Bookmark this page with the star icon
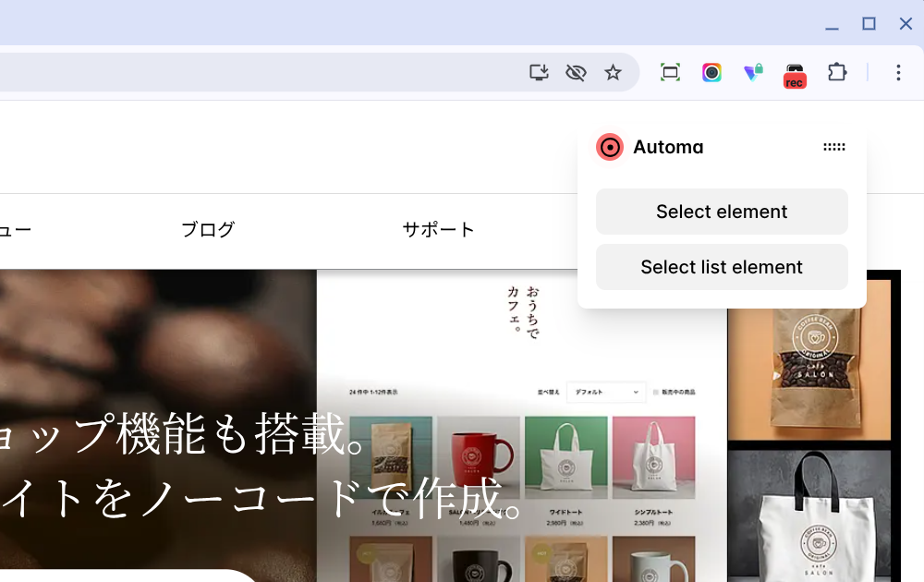Viewport: 924px width, 582px height. pos(613,72)
